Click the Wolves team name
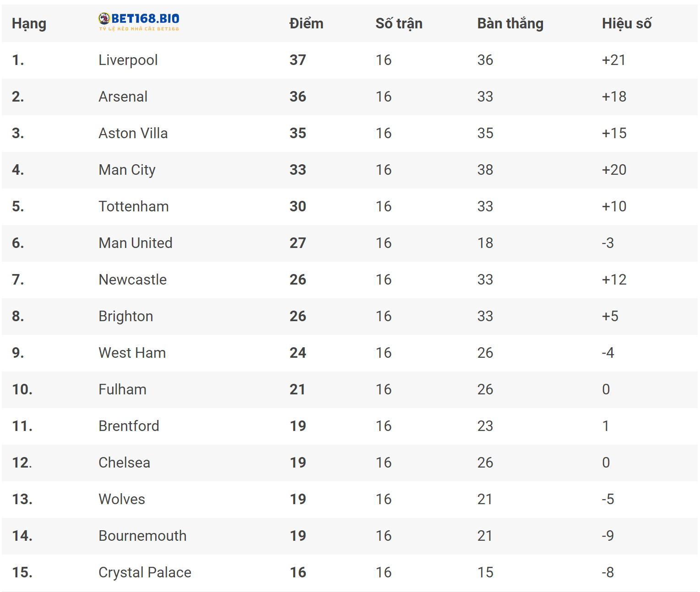Image resolution: width=700 pixels, height=592 pixels. tap(122, 499)
